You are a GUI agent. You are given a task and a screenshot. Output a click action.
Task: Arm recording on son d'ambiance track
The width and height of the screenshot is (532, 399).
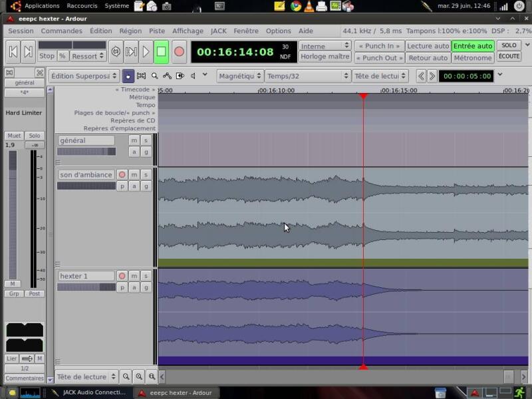tap(122, 175)
